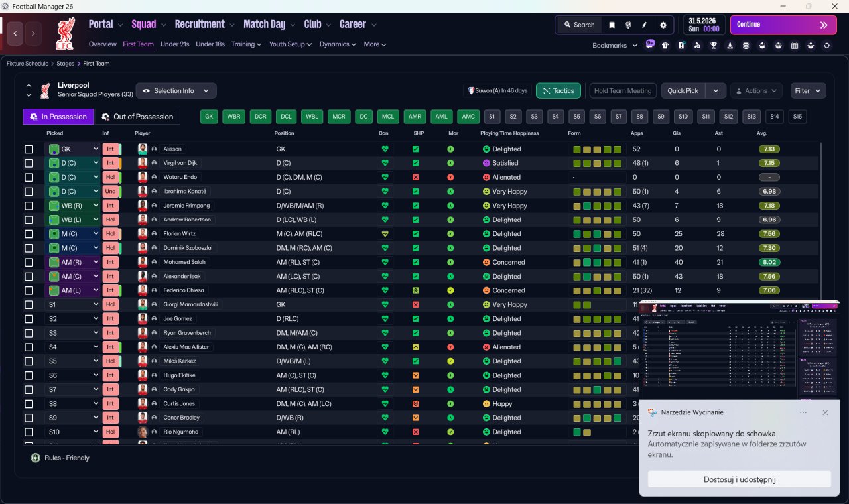
Task: Click the trophy icon in the bookmarks row
Action: pyautogui.click(x=714, y=46)
